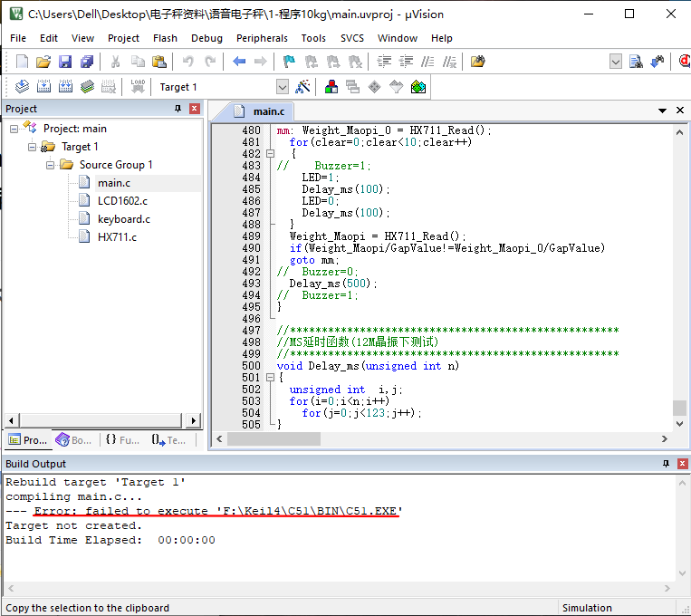691x616 pixels.
Task: Click the Manage Project Items colored blocks icon
Action: tap(331, 86)
